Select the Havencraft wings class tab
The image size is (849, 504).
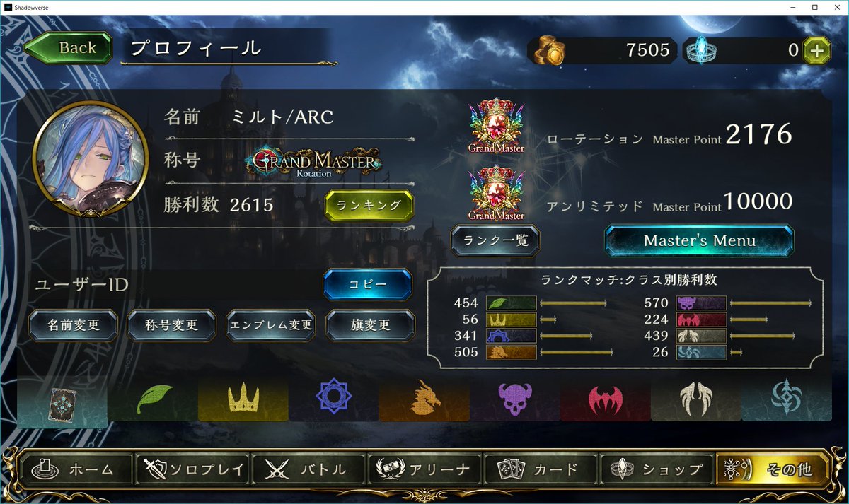tap(696, 399)
